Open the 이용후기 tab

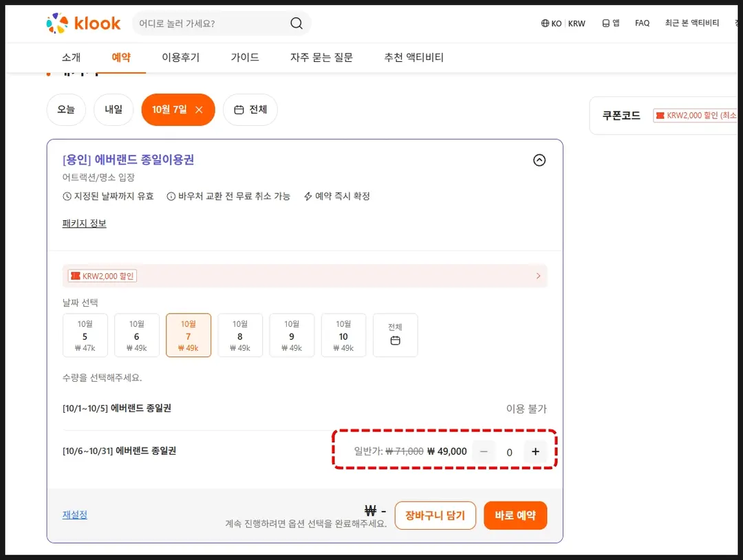coord(180,57)
